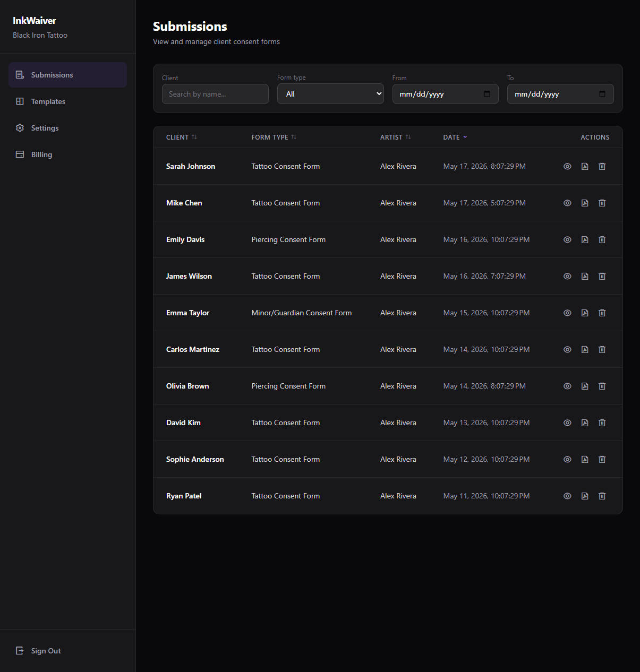
Task: Select client name Carlos Martinez
Action: pos(193,349)
